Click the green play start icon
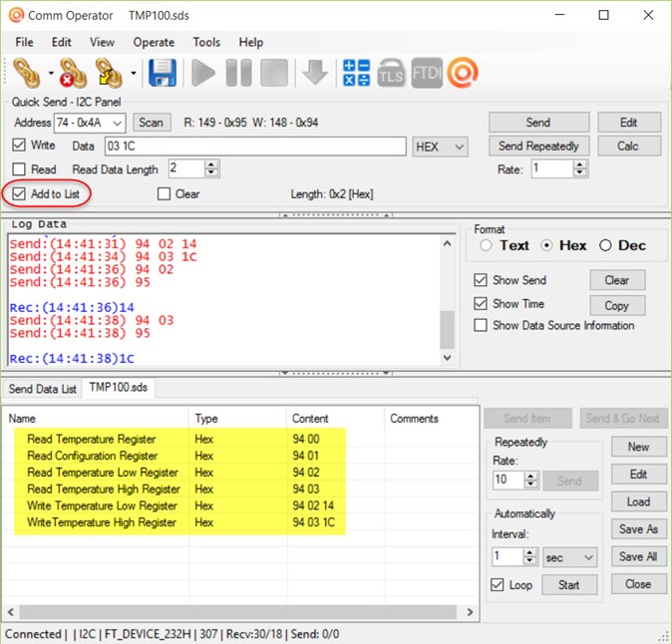This screenshot has height=644, width=672. (203, 73)
